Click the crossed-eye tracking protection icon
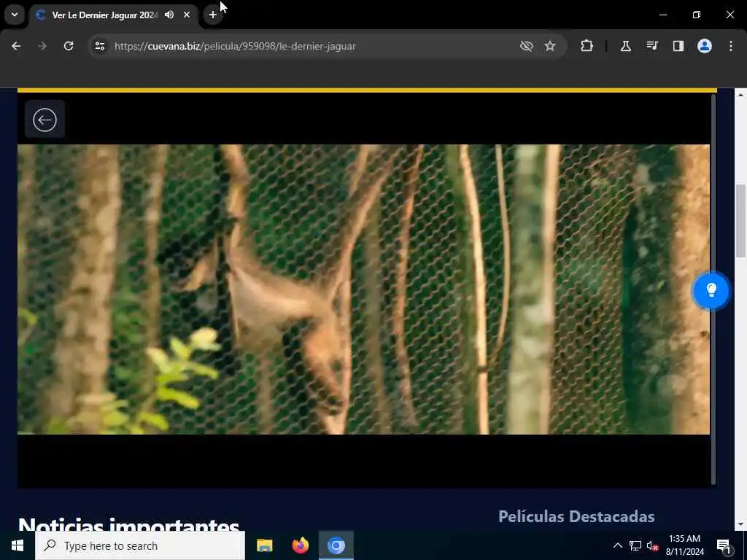The height and width of the screenshot is (560, 747). [527, 46]
